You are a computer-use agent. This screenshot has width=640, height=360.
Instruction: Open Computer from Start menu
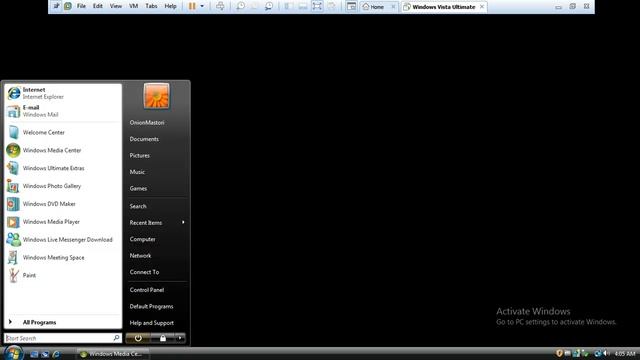142,239
